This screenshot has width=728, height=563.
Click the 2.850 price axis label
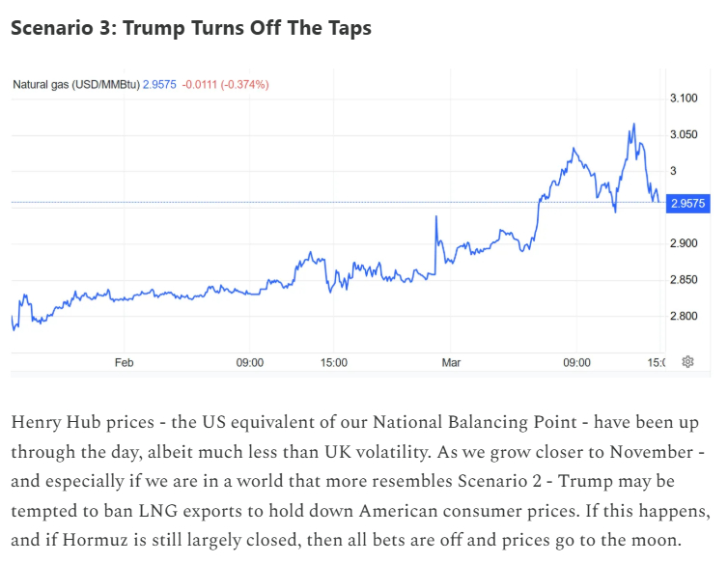tap(683, 280)
